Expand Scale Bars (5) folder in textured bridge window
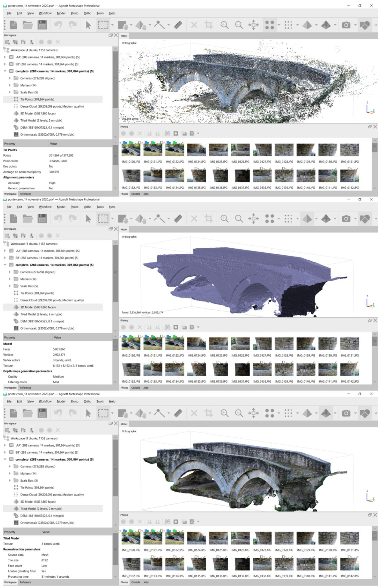The image size is (380, 588). (x=10, y=480)
